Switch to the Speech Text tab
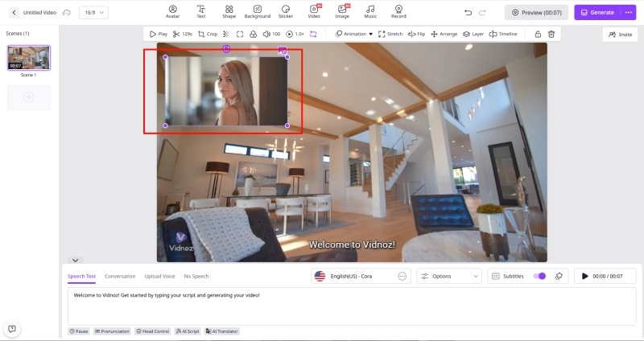The image size is (644, 341). click(x=82, y=276)
